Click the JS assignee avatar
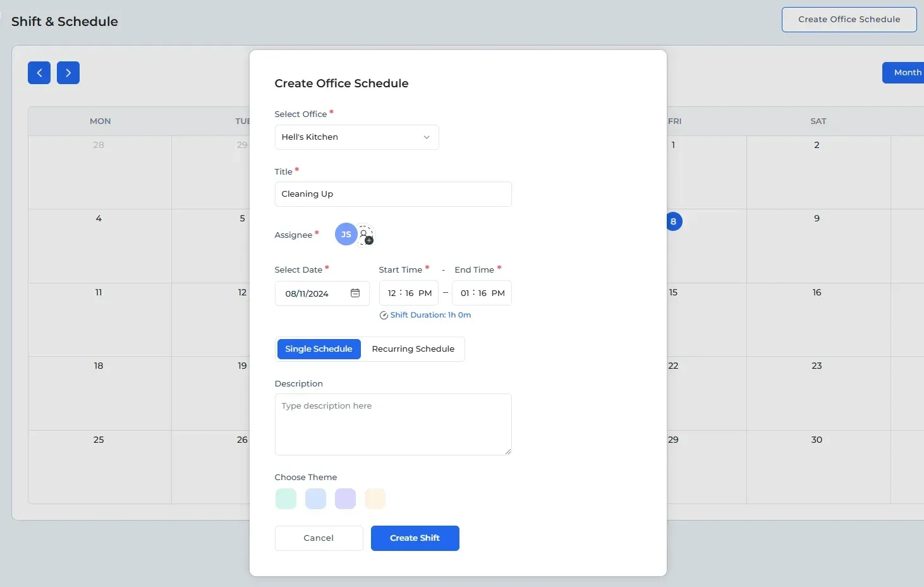Image resolution: width=924 pixels, height=587 pixels. 345,234
